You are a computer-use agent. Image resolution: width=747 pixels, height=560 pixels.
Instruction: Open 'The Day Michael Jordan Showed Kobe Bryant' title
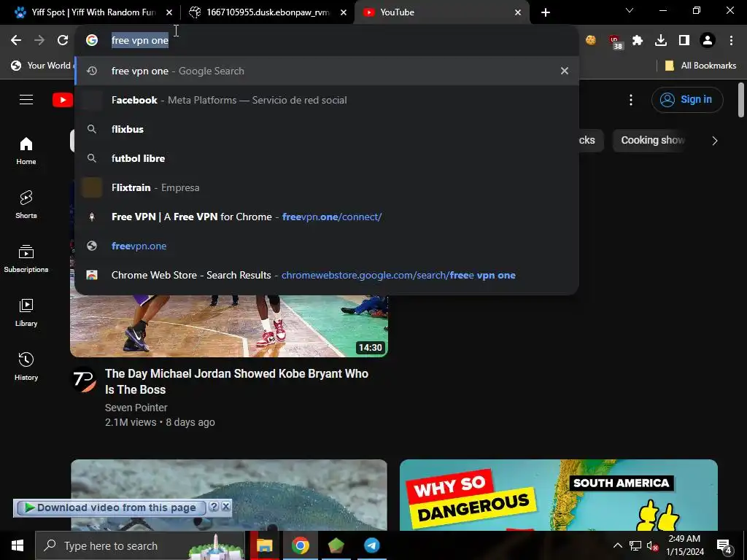pyautogui.click(x=236, y=381)
